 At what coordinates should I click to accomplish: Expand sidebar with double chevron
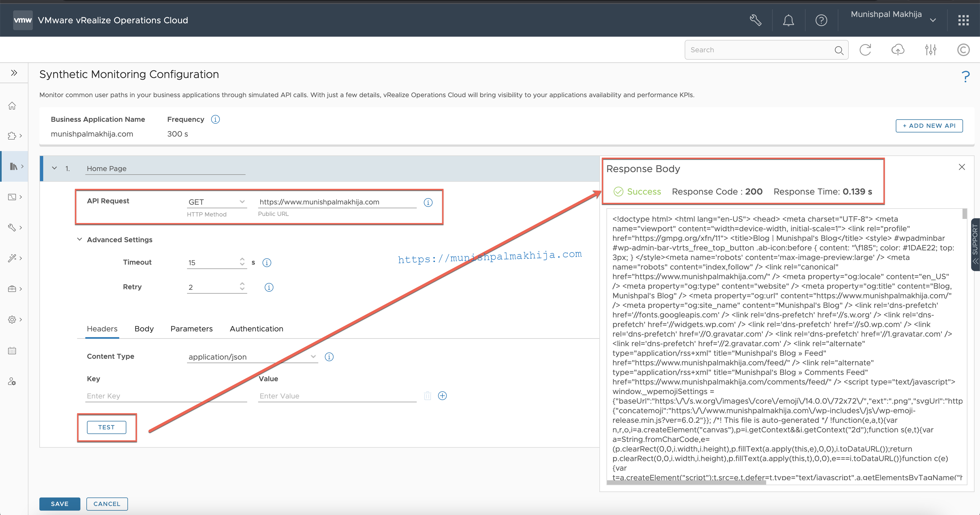point(14,73)
